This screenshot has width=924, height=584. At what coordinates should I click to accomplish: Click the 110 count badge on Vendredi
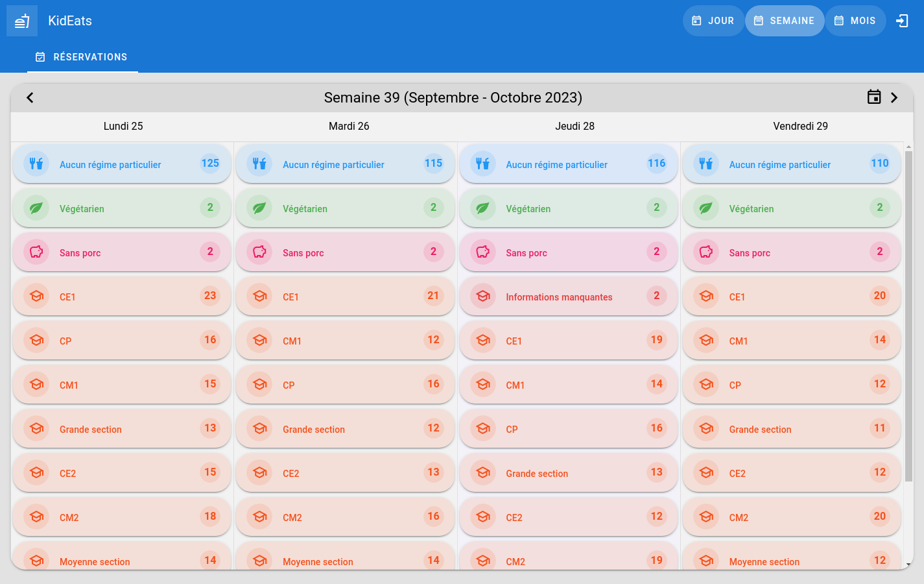click(x=880, y=164)
